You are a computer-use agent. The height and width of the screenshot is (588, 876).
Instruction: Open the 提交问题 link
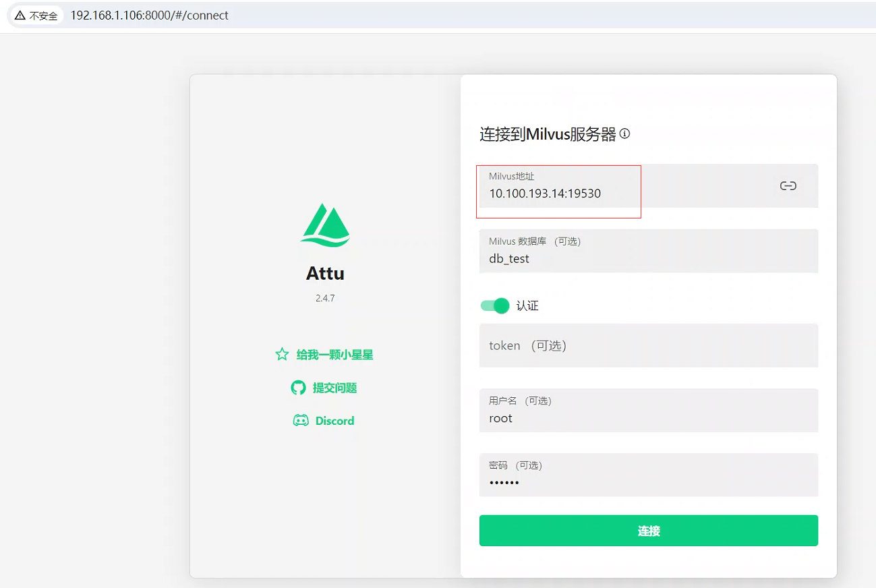(x=324, y=388)
